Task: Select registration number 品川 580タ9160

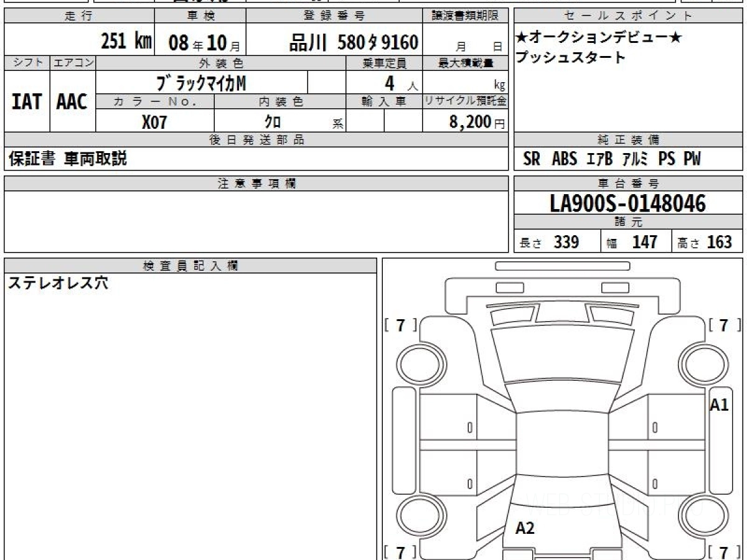Action: tap(354, 42)
